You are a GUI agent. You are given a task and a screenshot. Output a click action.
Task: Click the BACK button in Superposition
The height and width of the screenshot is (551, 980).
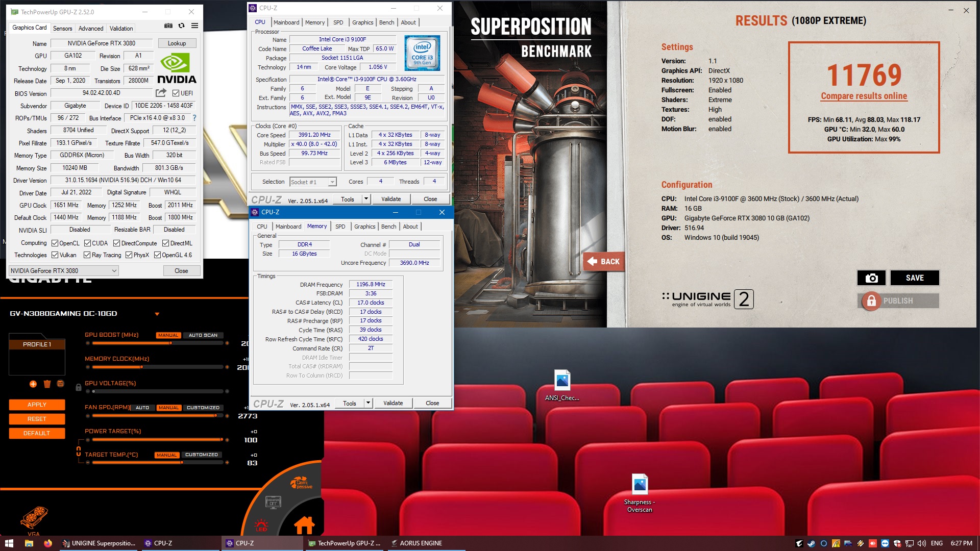(x=604, y=261)
